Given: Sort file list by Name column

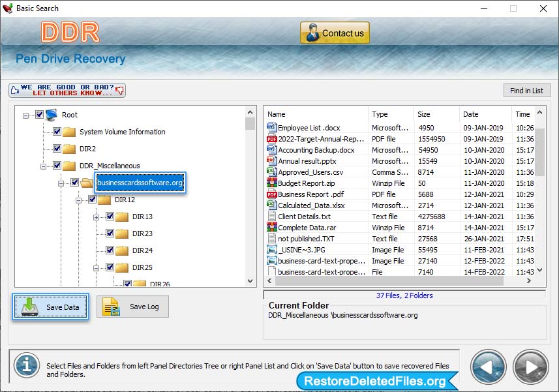Looking at the screenshot, I should pos(316,114).
